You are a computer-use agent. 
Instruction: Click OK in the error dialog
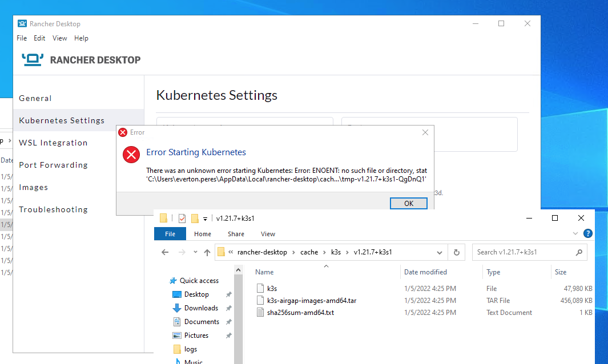click(409, 203)
